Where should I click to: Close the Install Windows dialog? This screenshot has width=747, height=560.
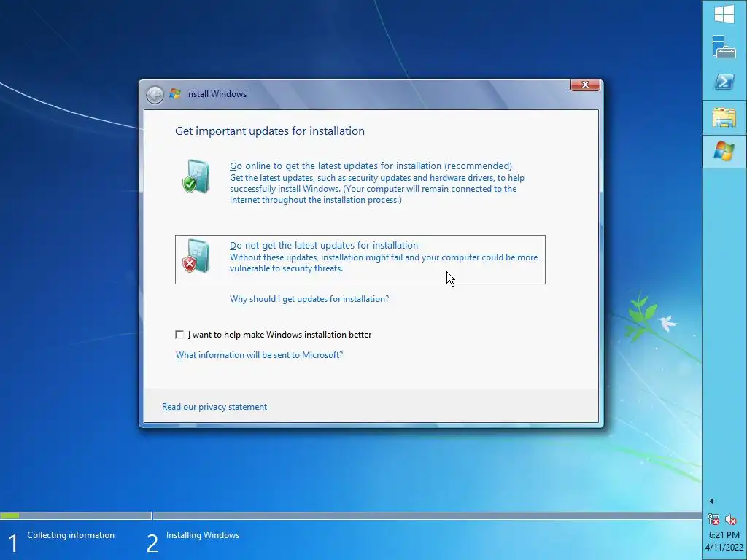pos(586,85)
